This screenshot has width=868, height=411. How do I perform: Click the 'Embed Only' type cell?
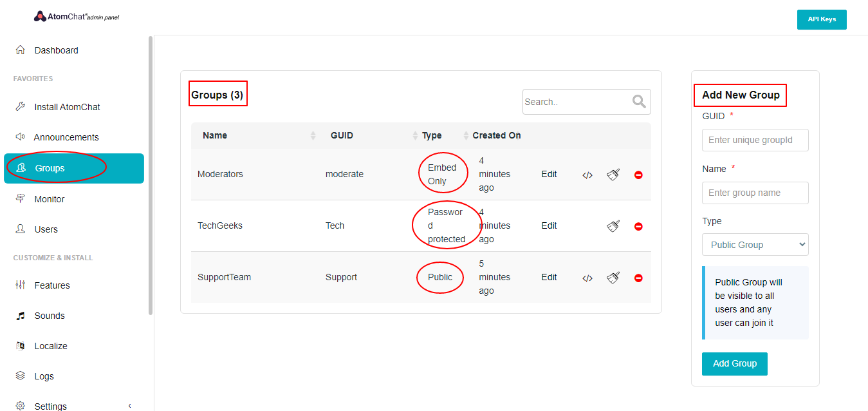(x=442, y=174)
